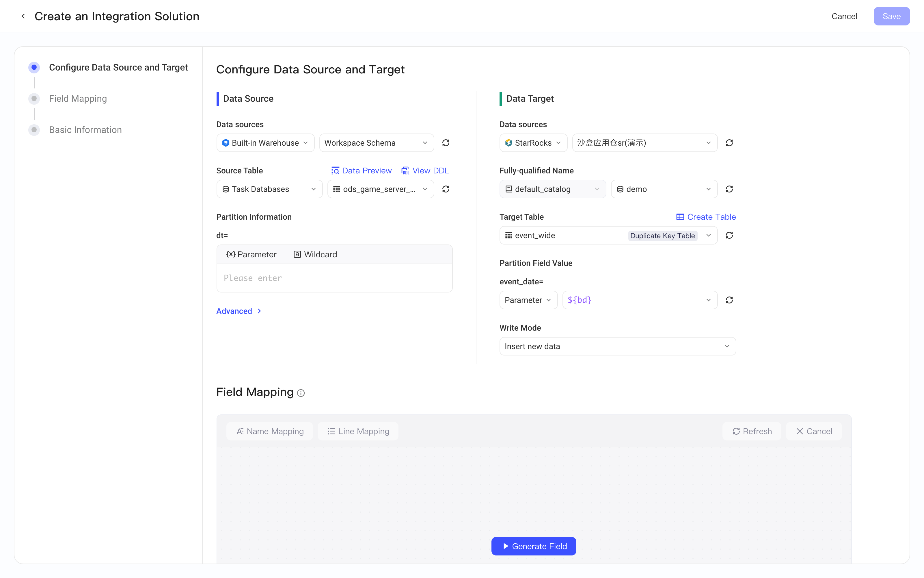Viewport: 924px width, 578px height.
Task: Go back using the header back arrow
Action: coord(23,16)
